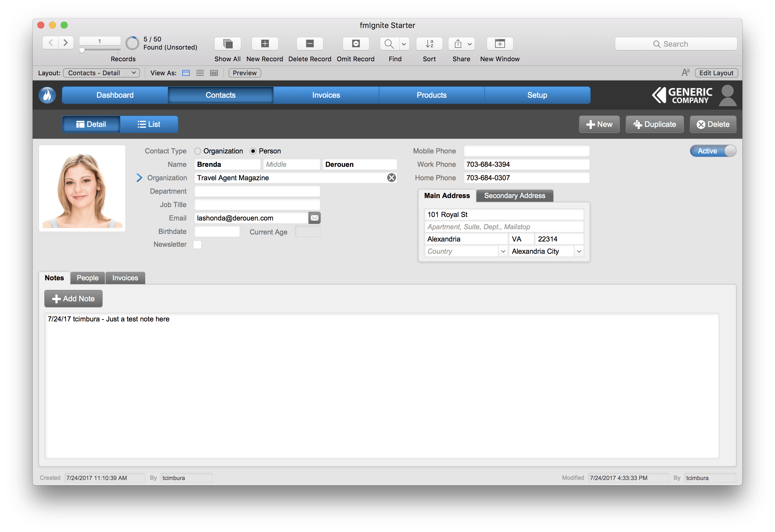
Task: Click the Show All records icon
Action: (226, 43)
